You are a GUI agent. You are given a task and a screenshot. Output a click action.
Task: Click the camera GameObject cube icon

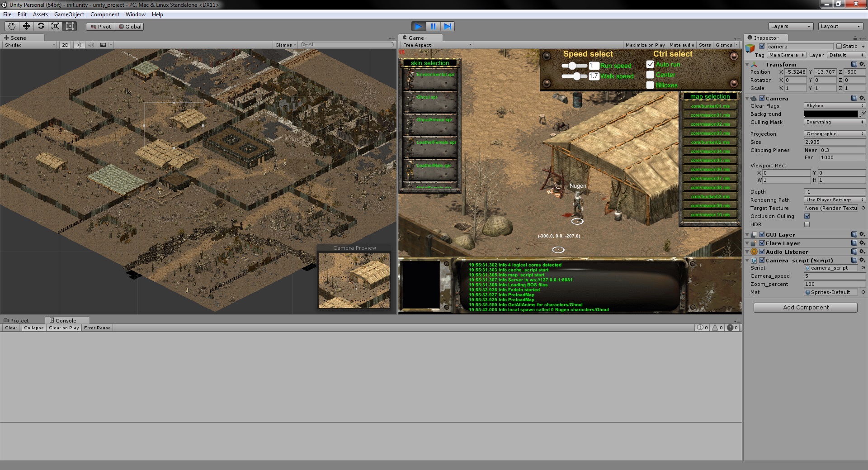tap(750, 48)
